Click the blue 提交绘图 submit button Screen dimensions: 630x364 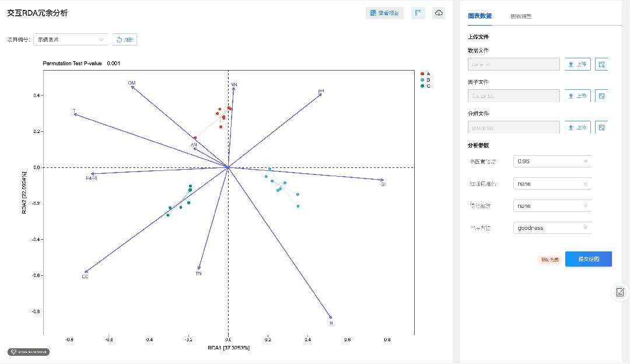589,258
